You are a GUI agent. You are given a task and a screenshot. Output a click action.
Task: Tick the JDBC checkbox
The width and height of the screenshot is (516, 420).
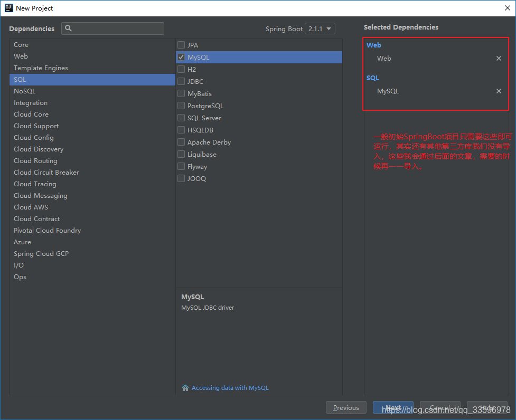[x=181, y=81]
